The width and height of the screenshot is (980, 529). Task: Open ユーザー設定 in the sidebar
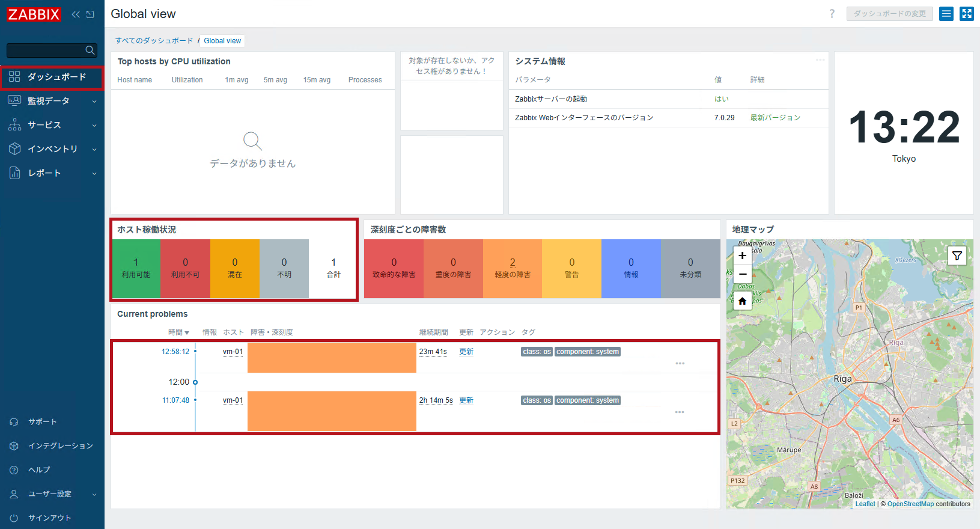tap(52, 494)
